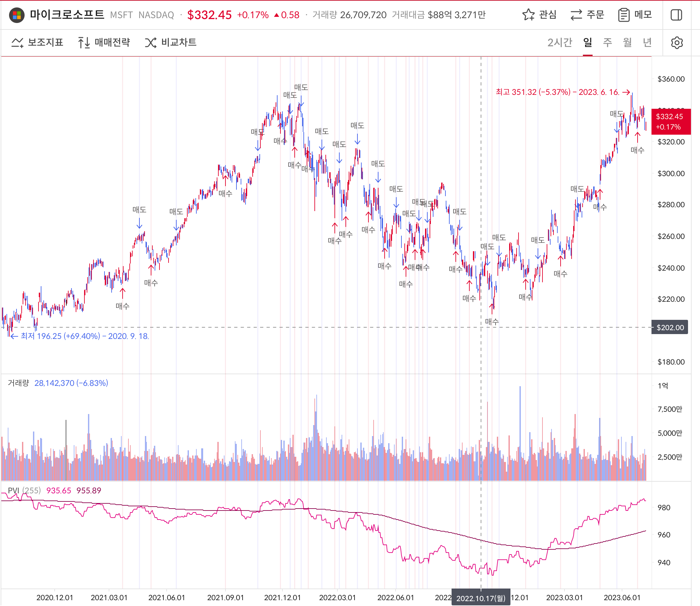Click the $202.00 crosshair price label
700x606 pixels.
[x=670, y=327]
